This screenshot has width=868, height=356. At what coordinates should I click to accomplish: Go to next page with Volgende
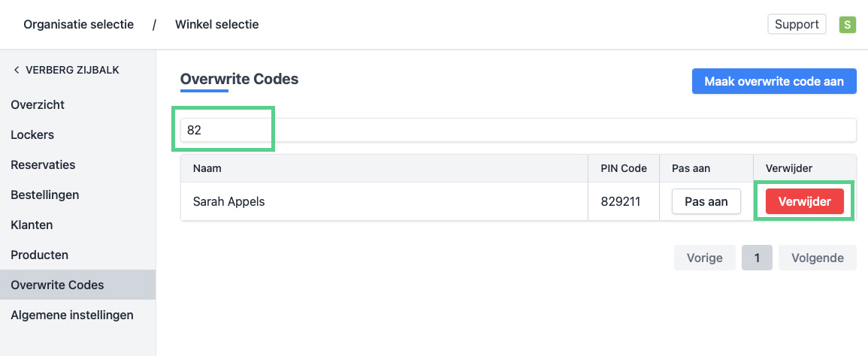pyautogui.click(x=817, y=258)
